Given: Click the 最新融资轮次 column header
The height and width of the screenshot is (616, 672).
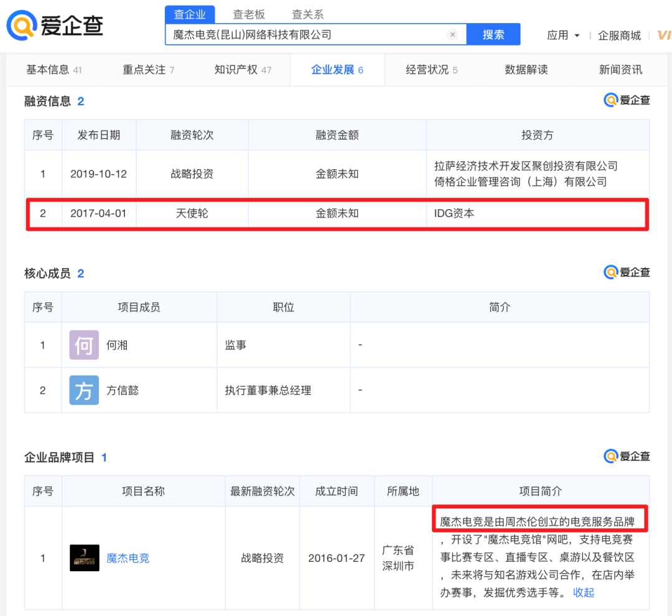Looking at the screenshot, I should pos(263,491).
